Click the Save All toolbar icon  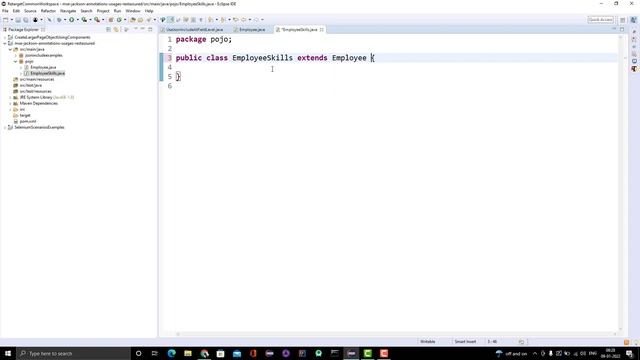click(26, 20)
